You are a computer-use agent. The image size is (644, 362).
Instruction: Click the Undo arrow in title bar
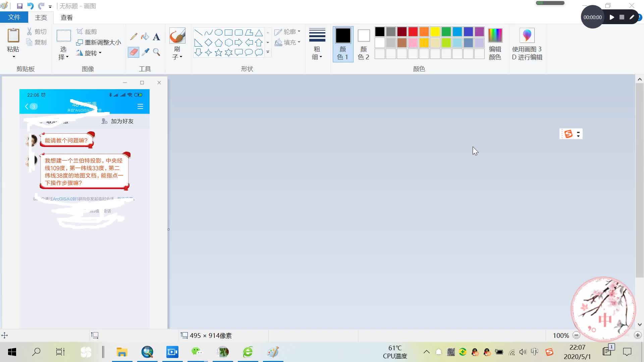31,6
